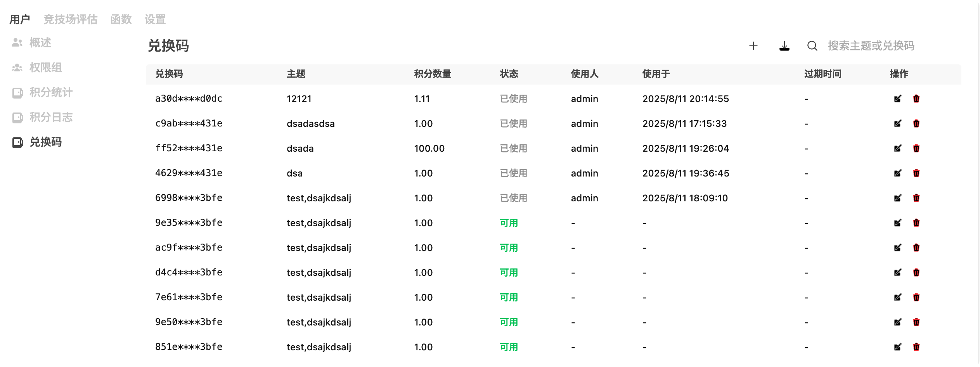Edit the d4c4****3bfe code row
The width and height of the screenshot is (980, 367).
(897, 273)
